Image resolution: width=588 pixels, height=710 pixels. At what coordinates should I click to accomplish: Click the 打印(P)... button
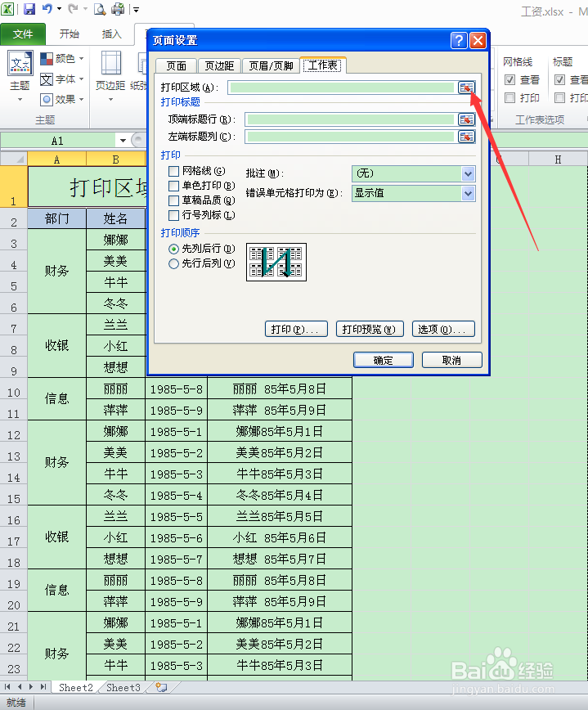tap(296, 329)
